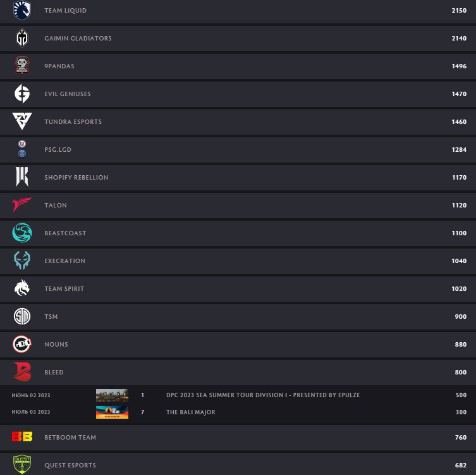Click the Gaimin Gladiators helmet logo
This screenshot has height=475, width=476.
tap(22, 38)
